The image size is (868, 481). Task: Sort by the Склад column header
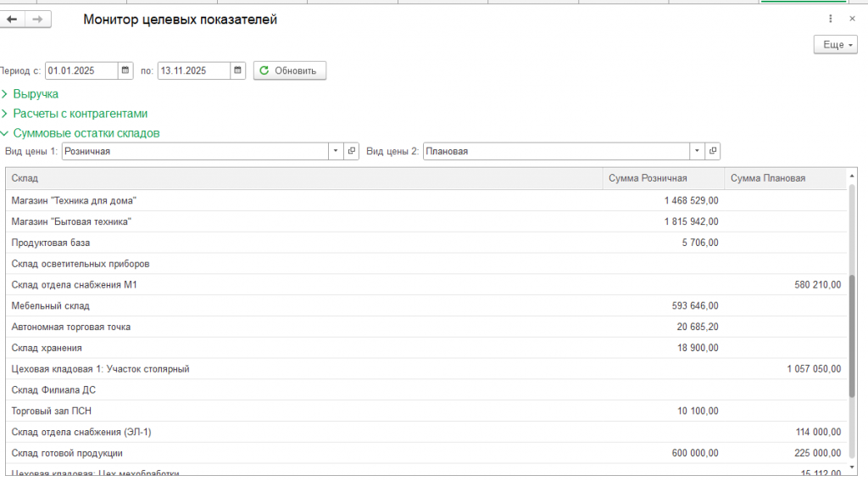(x=304, y=178)
